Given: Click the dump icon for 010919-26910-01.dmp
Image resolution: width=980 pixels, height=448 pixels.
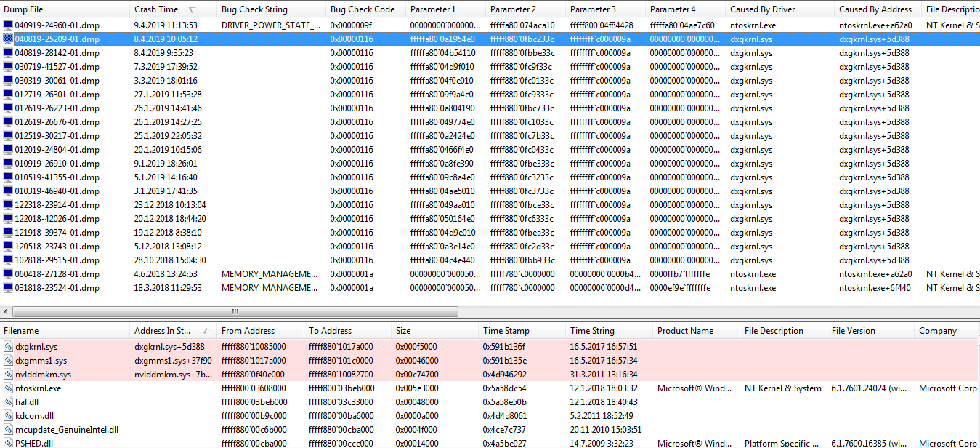Looking at the screenshot, I should point(8,164).
